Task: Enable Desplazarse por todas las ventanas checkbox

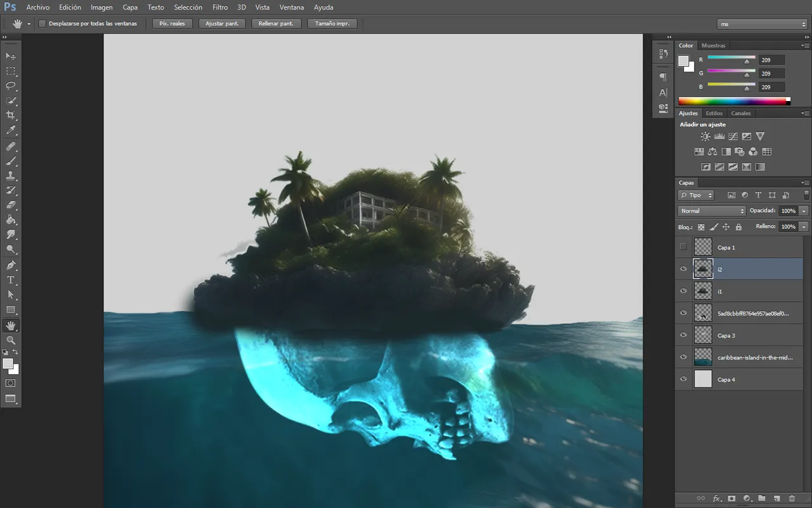Action: point(43,23)
